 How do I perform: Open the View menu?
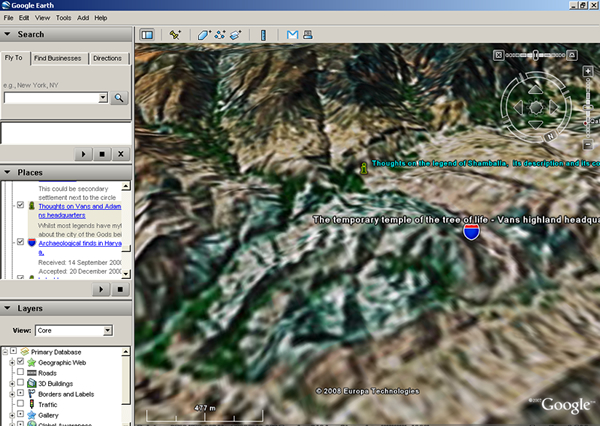(x=42, y=18)
